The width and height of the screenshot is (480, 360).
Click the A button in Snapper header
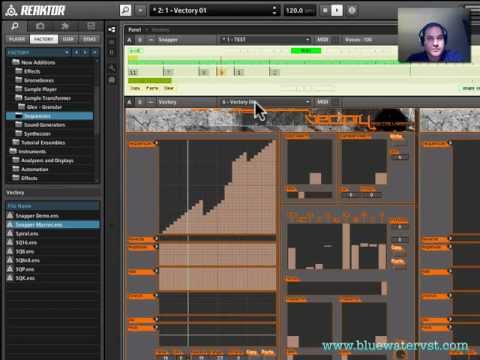[130, 40]
